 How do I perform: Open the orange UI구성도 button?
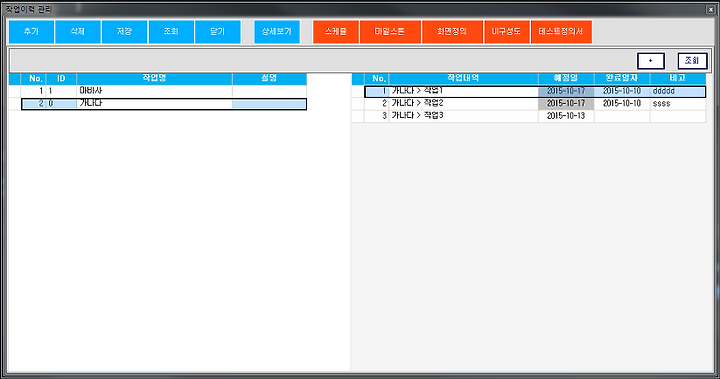click(507, 32)
